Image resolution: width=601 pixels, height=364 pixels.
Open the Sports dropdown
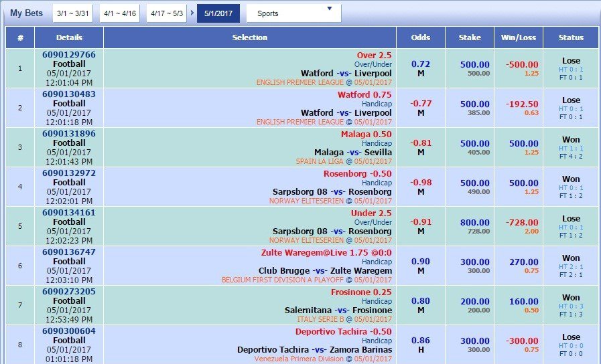[x=293, y=13]
